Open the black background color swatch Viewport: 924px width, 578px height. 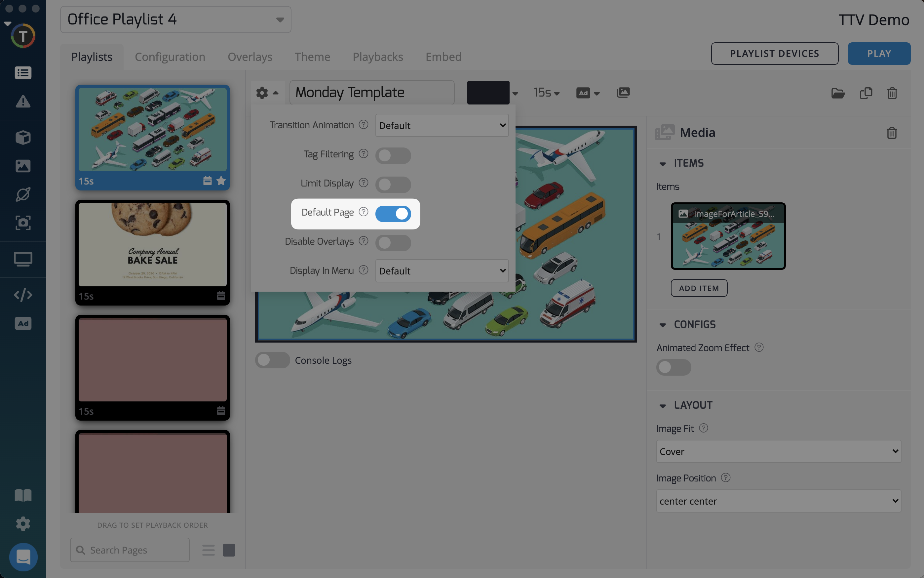488,93
